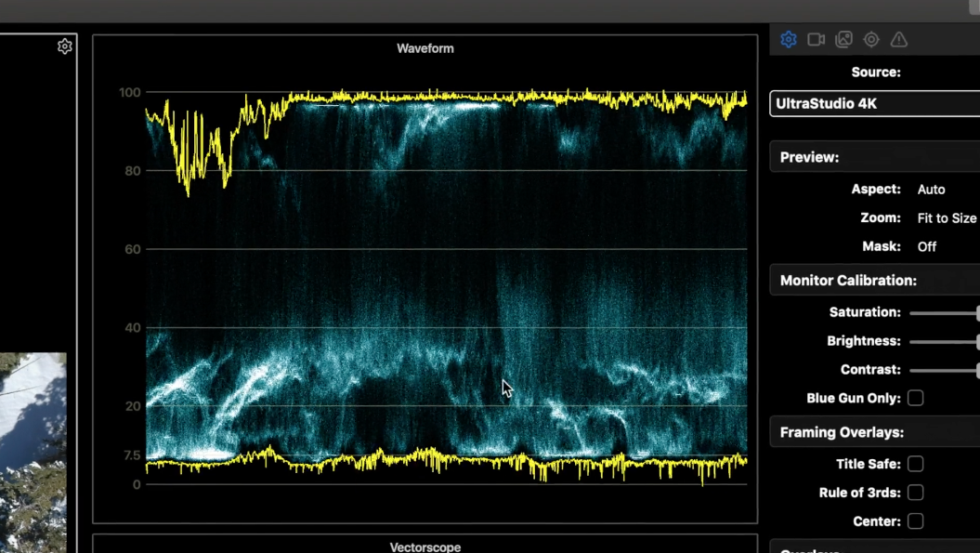Collapse the Monitor Calibration section
The height and width of the screenshot is (553, 980).
coord(873,280)
